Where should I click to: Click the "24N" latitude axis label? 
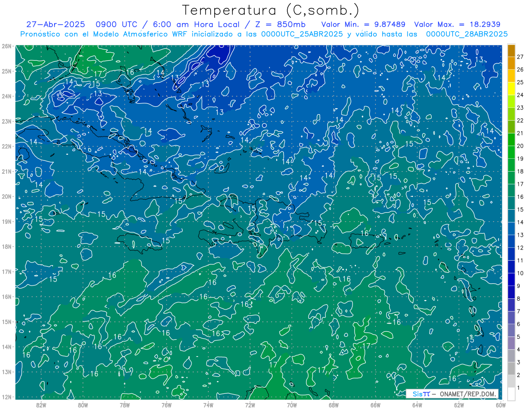[7, 96]
